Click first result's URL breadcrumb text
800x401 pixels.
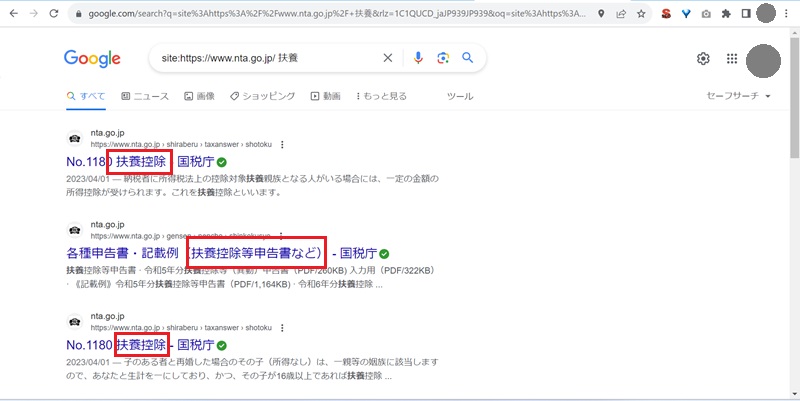point(181,144)
